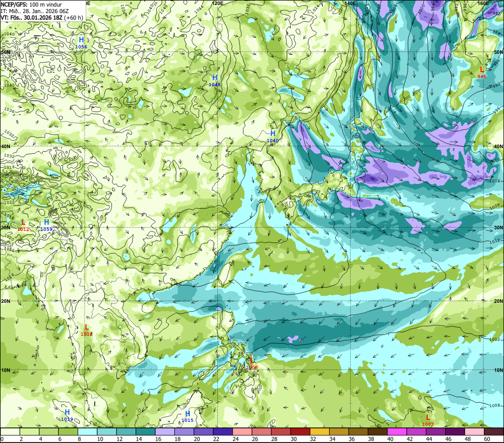Click the legend value 40
Viewport: 504px width, 443px height.
click(391, 439)
